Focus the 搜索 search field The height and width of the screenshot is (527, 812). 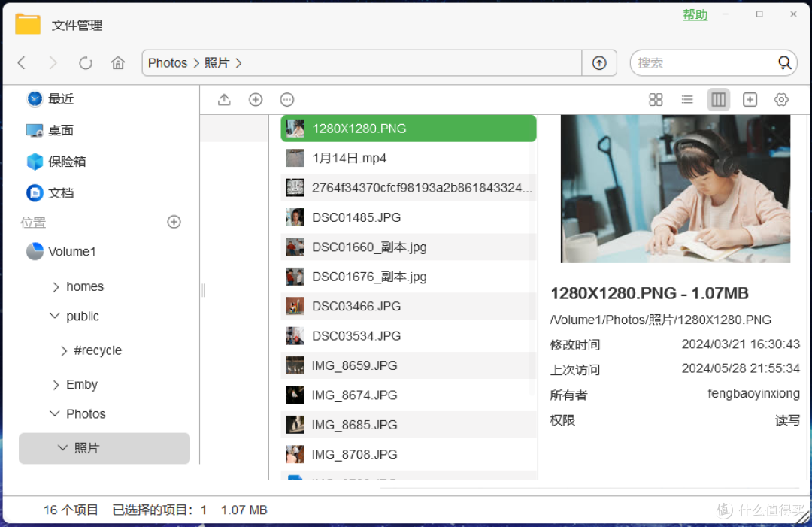point(704,63)
